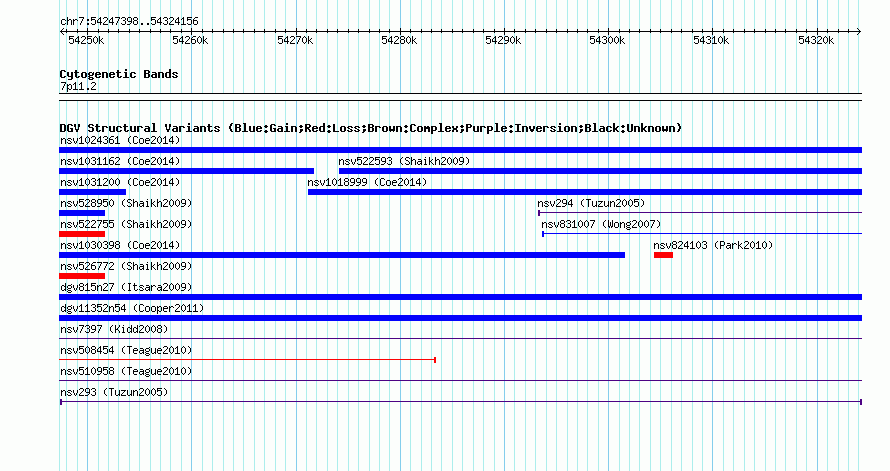Screen dimensions: 890x471
Task: Select the nsv1030398 long blue bar
Action: coord(342,255)
